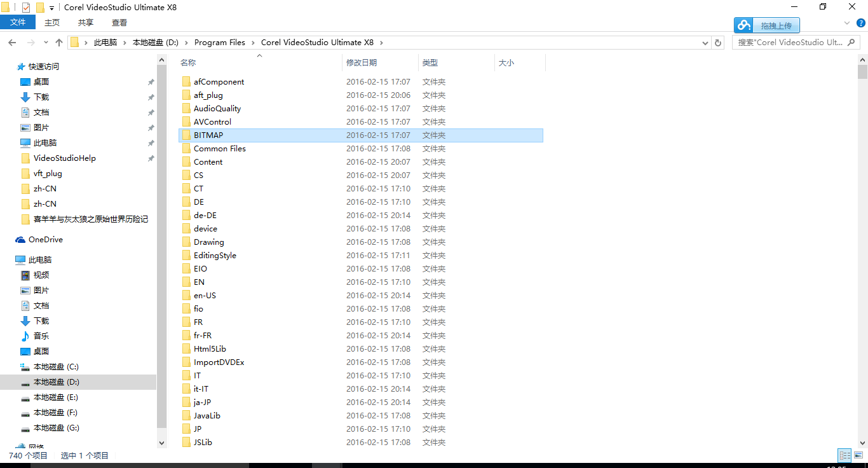Select the EditingStyle folder icon
The height and width of the screenshot is (468, 868).
[186, 255]
